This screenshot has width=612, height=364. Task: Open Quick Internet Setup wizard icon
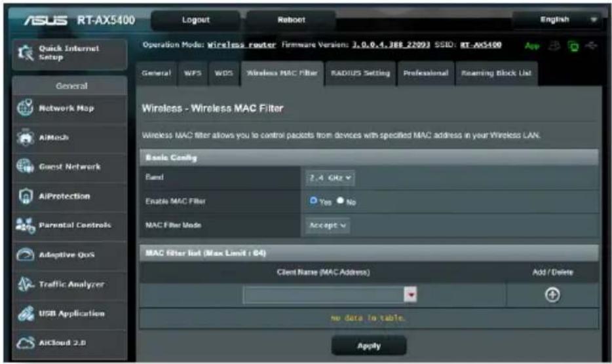(x=26, y=54)
